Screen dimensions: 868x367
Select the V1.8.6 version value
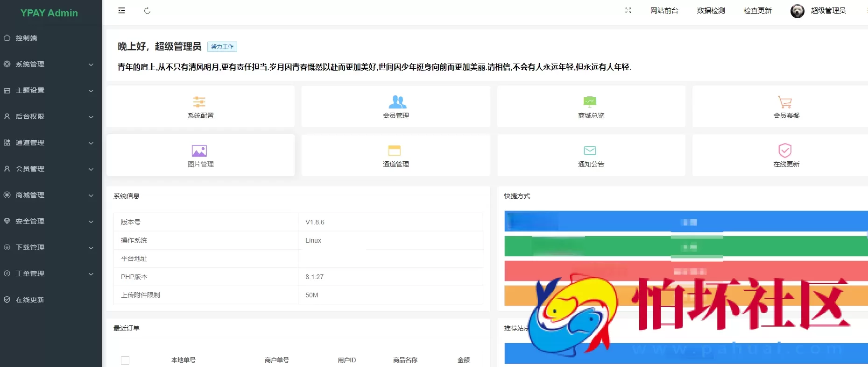tap(315, 222)
